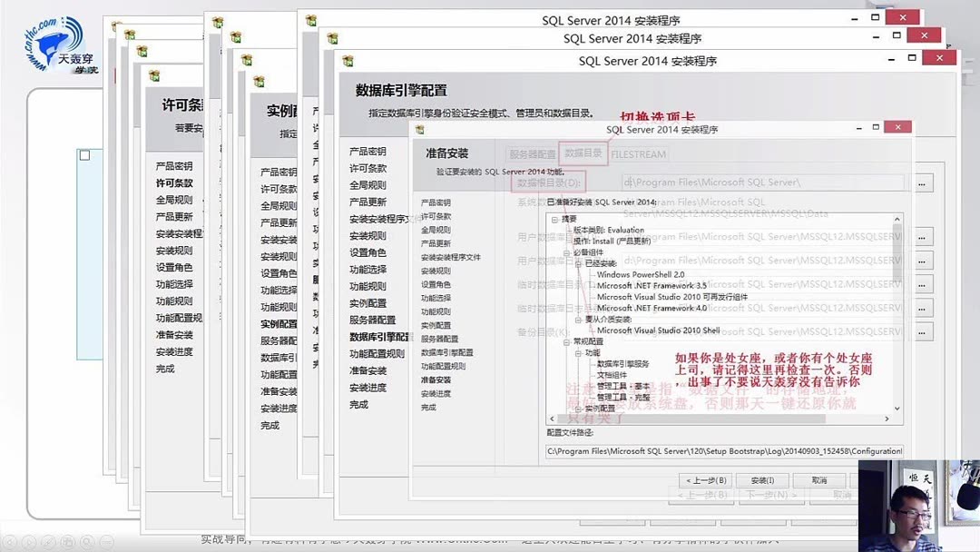Open browse dialog beside 数据根目录 field
980x552 pixels.
[923, 182]
